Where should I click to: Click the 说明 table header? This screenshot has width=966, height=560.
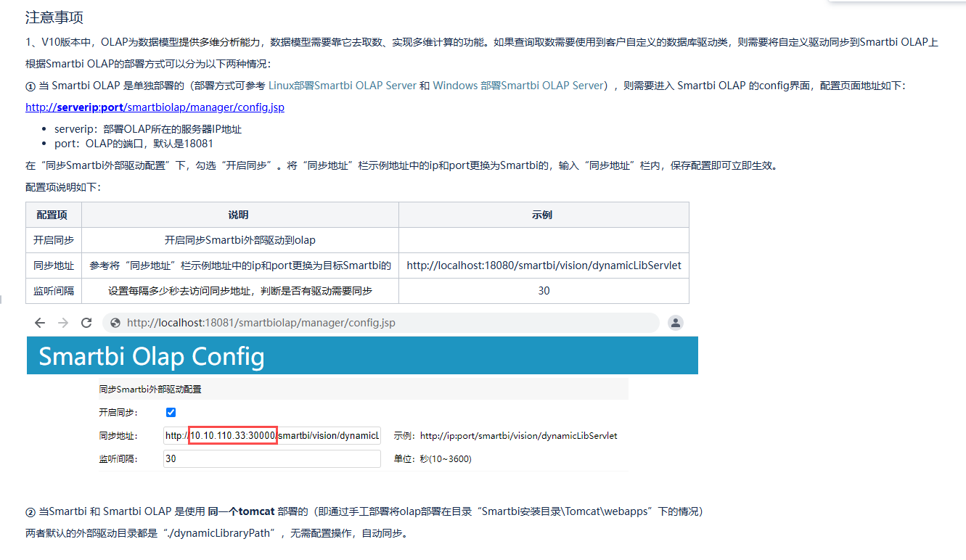[x=240, y=215]
